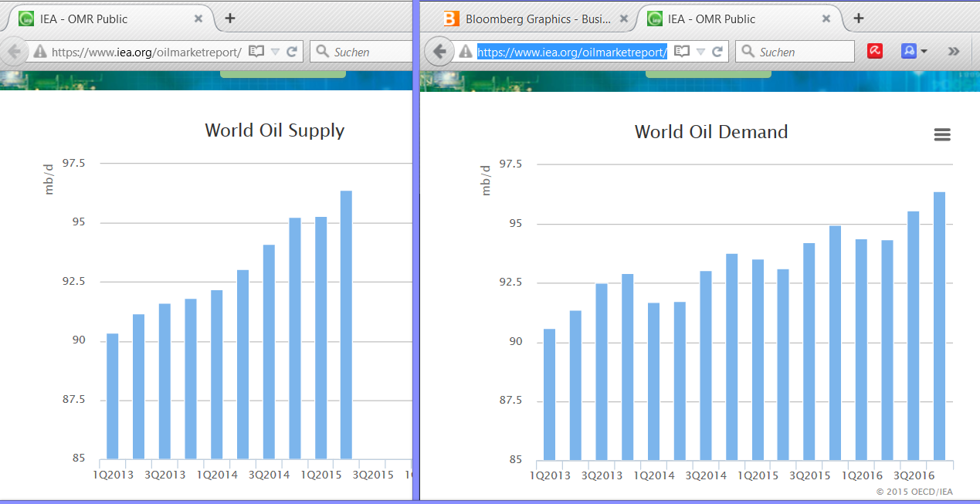Click the back navigation arrow on right window
The width and height of the screenshot is (980, 504).
click(x=439, y=51)
